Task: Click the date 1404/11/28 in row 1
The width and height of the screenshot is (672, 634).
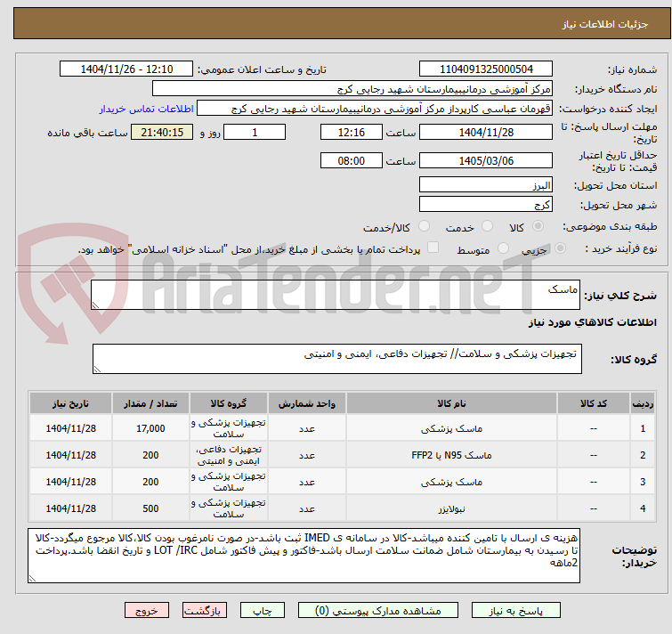Action: 70,428
